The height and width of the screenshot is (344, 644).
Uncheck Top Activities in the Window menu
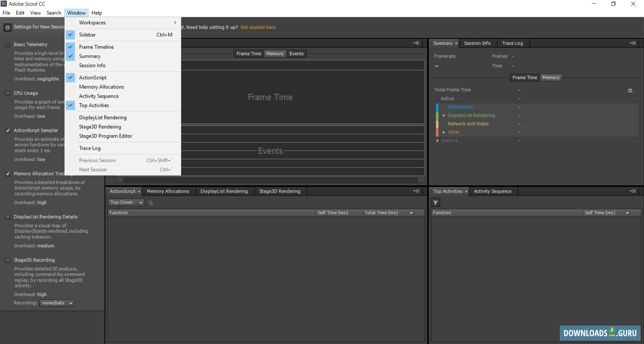pos(123,105)
